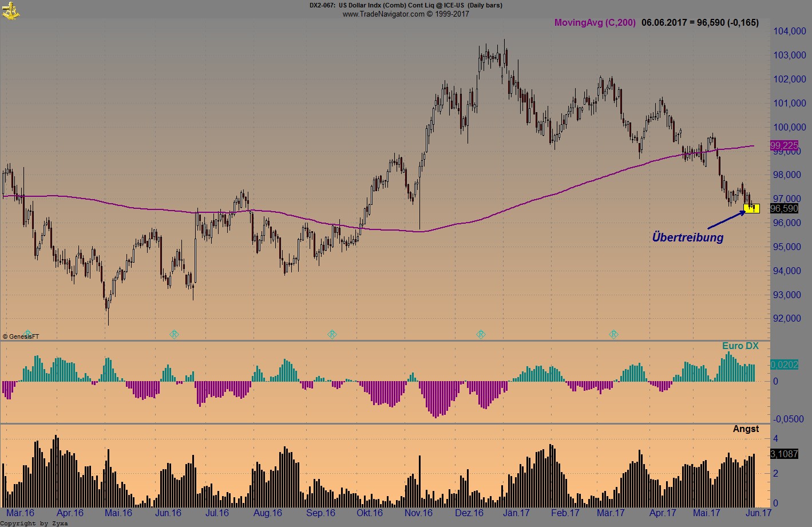Screen dimensions: 812x527
Task: Click the magenta 99,225 moving average price tag
Action: (x=785, y=146)
